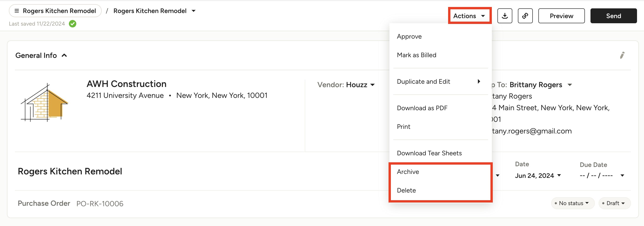Click the copy link icon button

[x=525, y=16]
